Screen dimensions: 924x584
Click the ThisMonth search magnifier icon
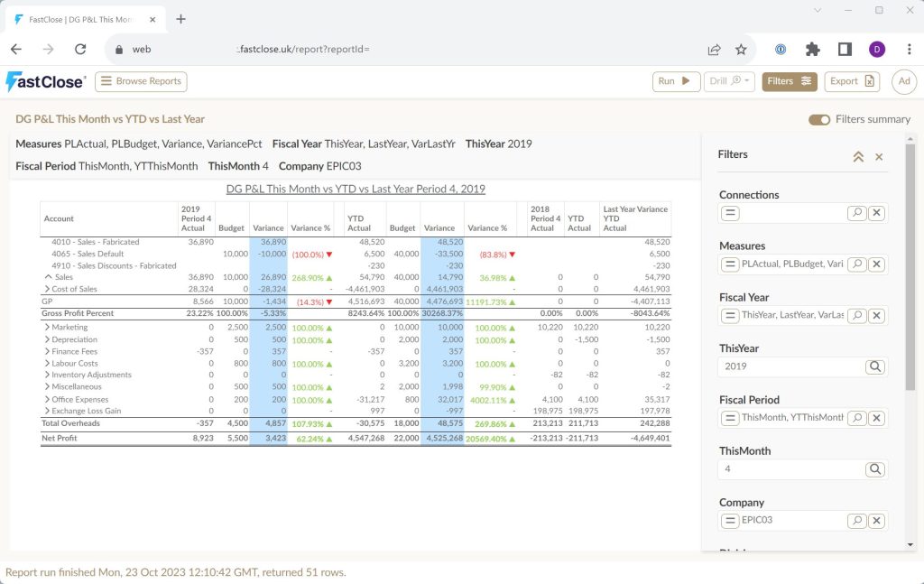click(x=874, y=469)
